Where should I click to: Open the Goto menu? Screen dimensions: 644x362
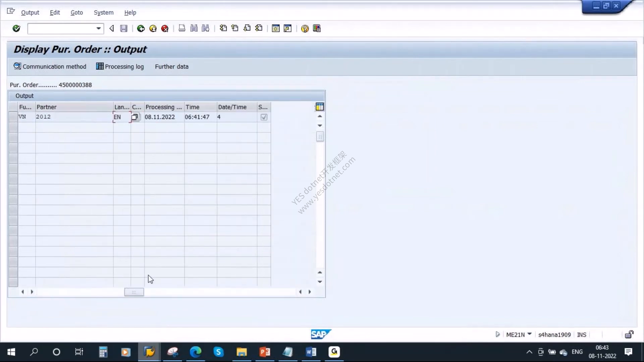click(x=76, y=12)
